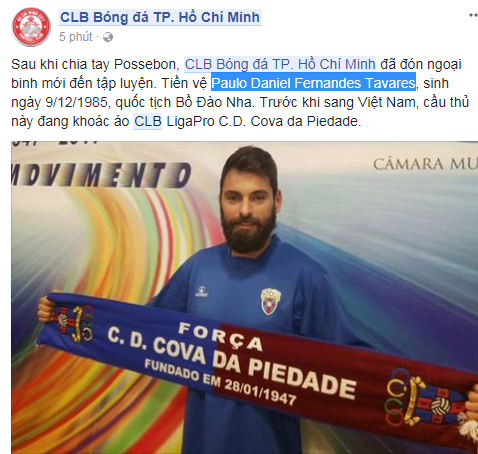The image size is (478, 454).
Task: Click the club crest badge on the blue shirt
Action: pyautogui.click(x=270, y=301)
